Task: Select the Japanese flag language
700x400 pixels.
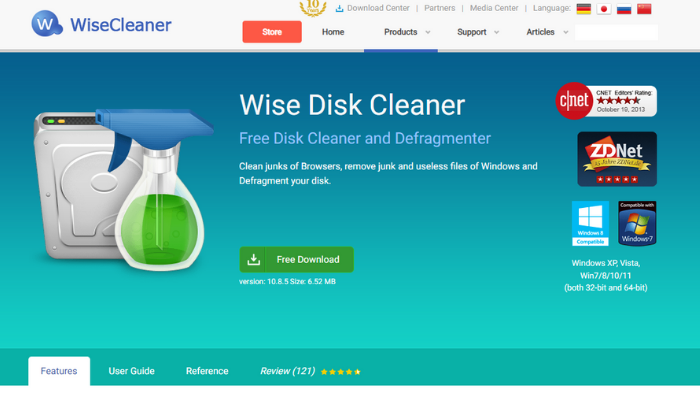Action: click(x=604, y=9)
